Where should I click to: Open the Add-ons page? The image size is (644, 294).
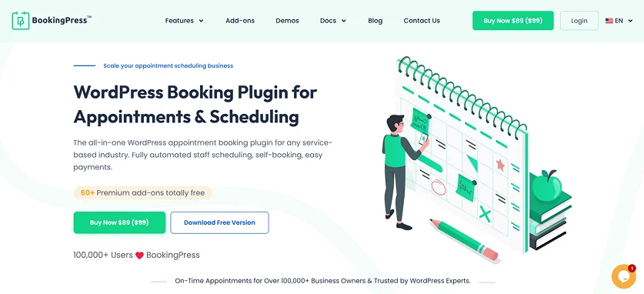point(240,21)
